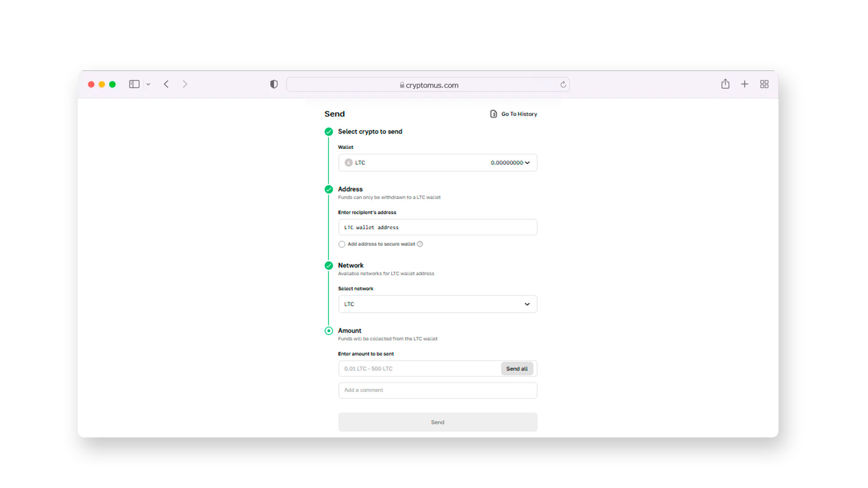Open a new tab with plus icon
The image size is (868, 488).
pyautogui.click(x=745, y=84)
